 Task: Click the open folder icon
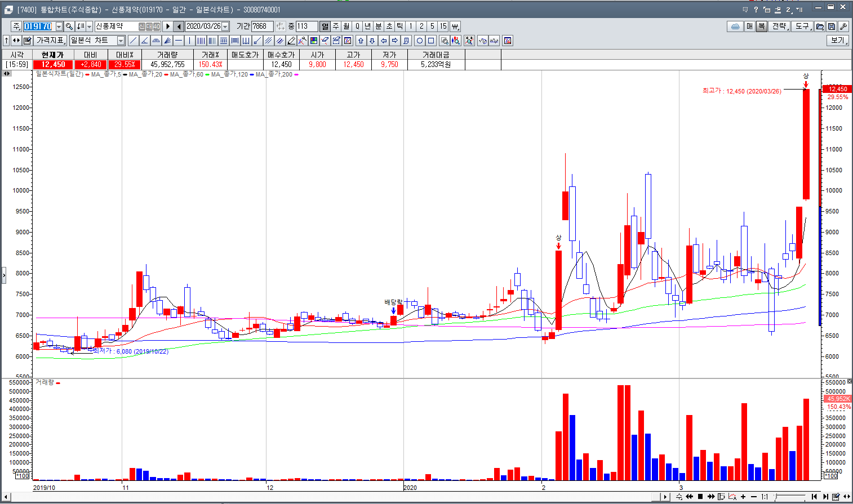point(820,26)
